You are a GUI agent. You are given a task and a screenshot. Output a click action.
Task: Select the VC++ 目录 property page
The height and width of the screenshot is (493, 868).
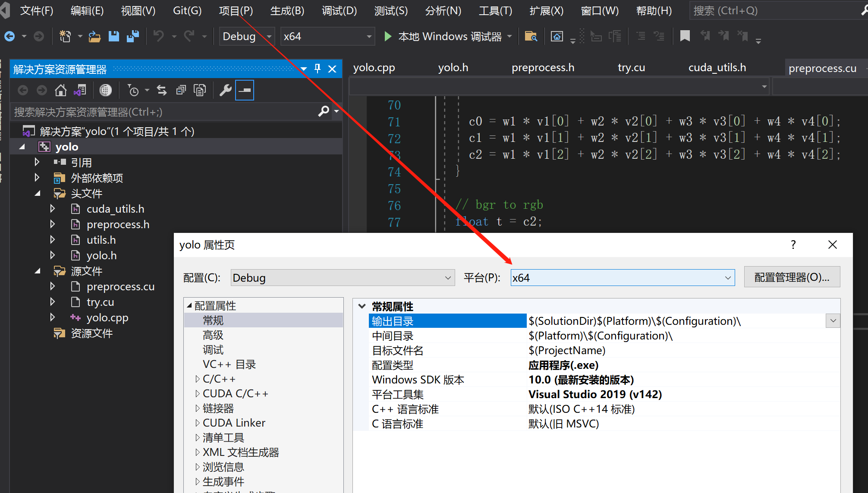(229, 364)
